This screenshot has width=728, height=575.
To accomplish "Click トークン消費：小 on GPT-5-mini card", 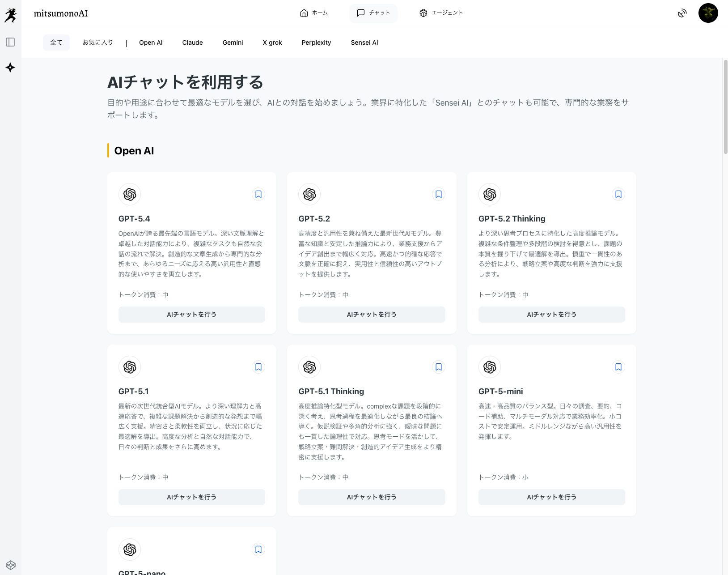I will (504, 477).
